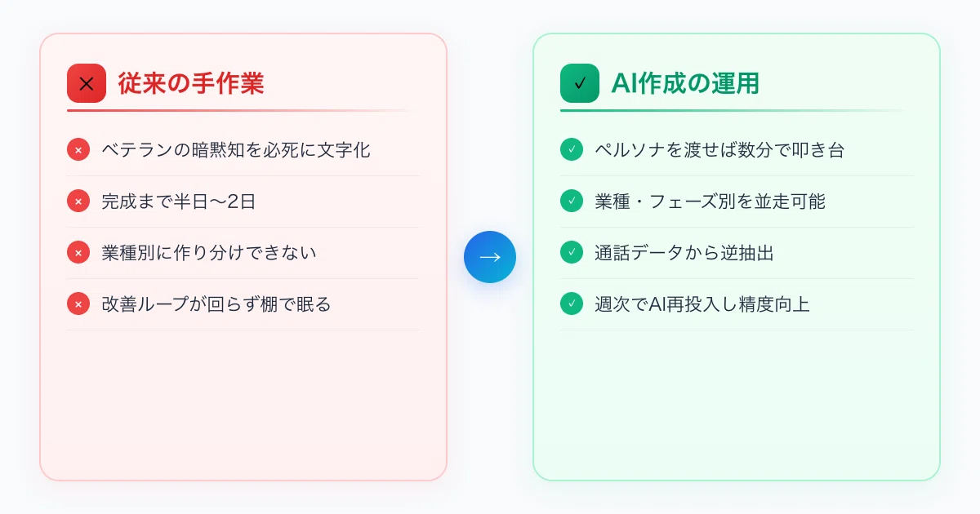Click green check next to 業種・フェーズ別

coord(572,201)
